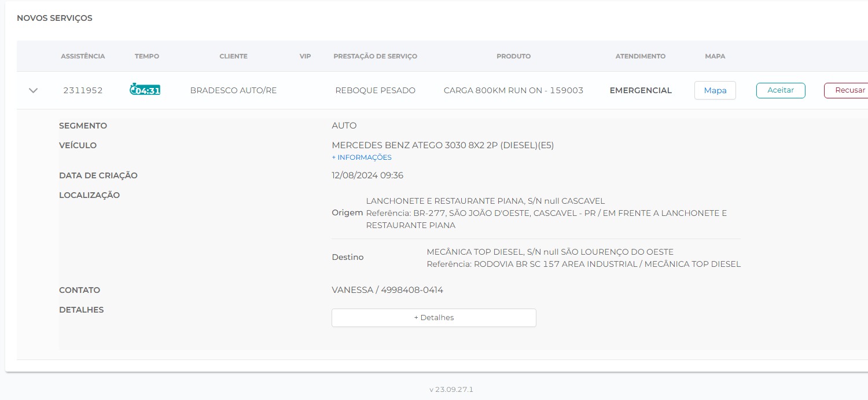Collapse the service row 2311952 chevron
868x400 pixels.
[34, 90]
